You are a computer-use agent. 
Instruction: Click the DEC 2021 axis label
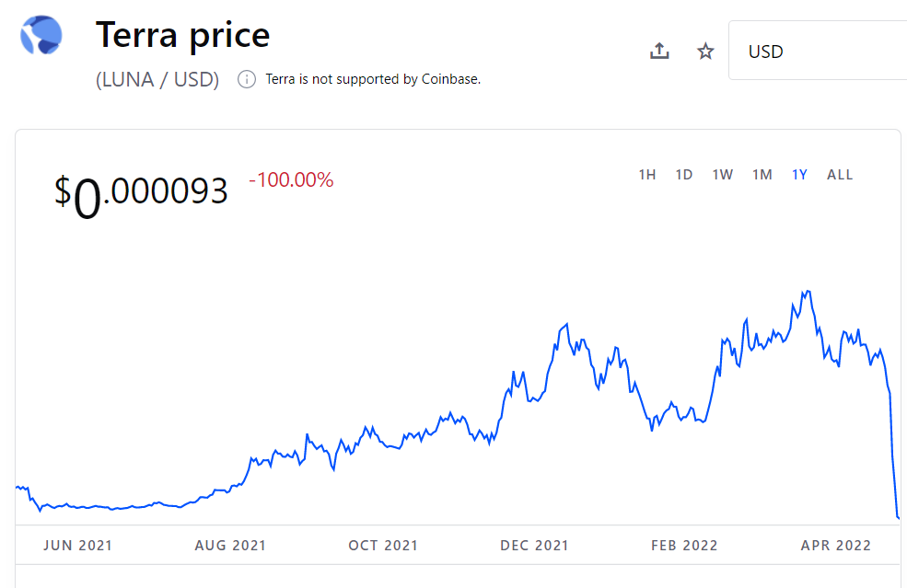[x=534, y=546]
